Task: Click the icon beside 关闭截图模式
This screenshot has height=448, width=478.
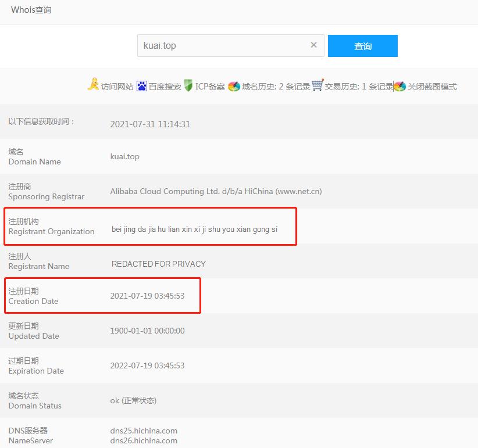Action: [x=399, y=87]
